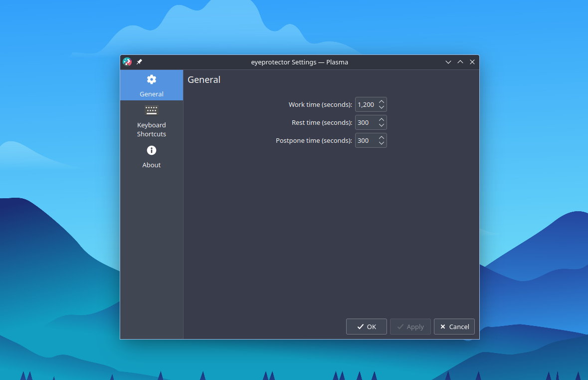Click the Postpone time (seconds) label
Image resolution: width=588 pixels, height=380 pixels.
[x=314, y=140]
